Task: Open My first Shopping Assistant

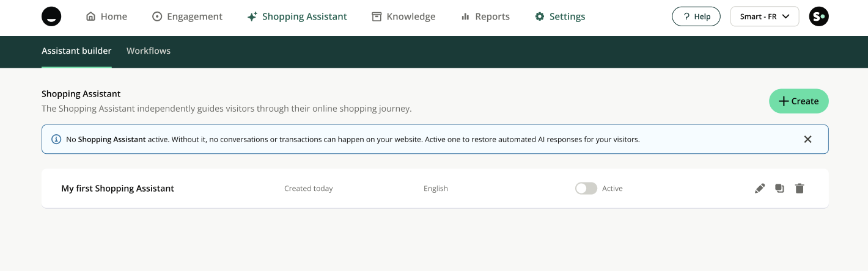Action: 117,189
